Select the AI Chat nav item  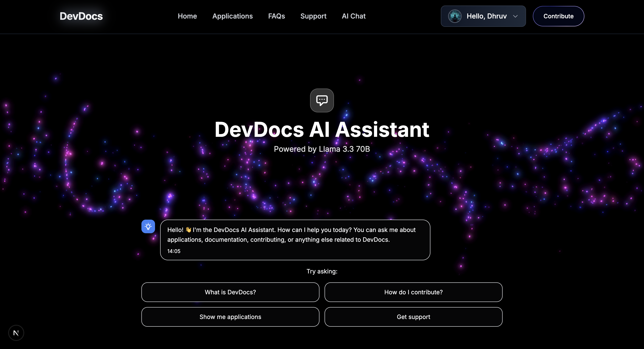(354, 16)
